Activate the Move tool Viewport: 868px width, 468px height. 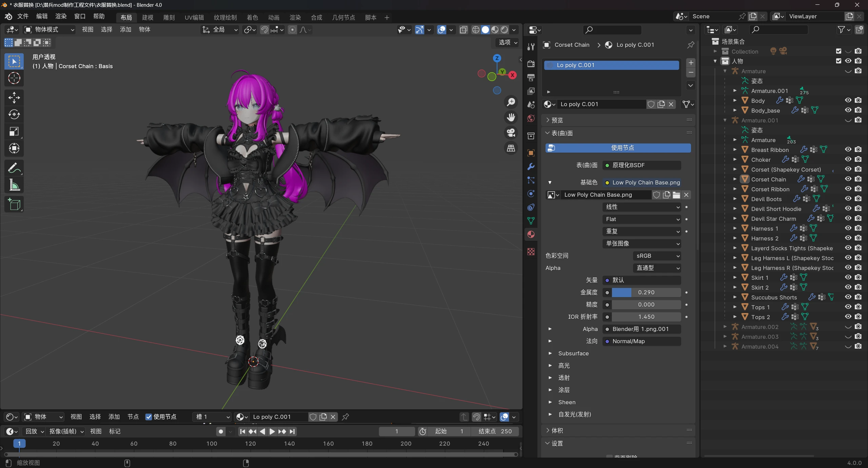point(14,98)
